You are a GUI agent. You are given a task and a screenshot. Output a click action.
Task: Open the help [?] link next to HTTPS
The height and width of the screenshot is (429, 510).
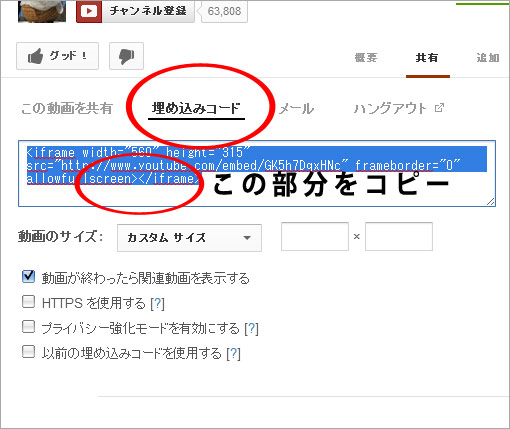[158, 303]
